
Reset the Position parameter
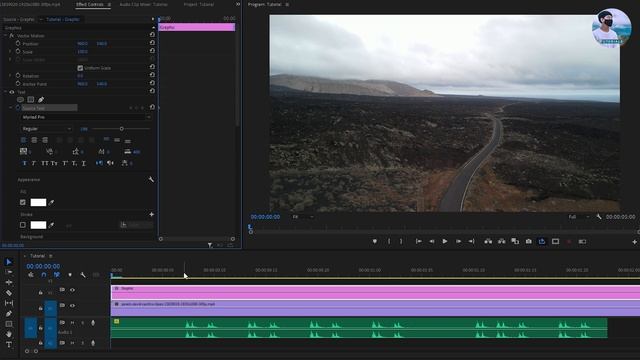pyautogui.click(x=152, y=43)
